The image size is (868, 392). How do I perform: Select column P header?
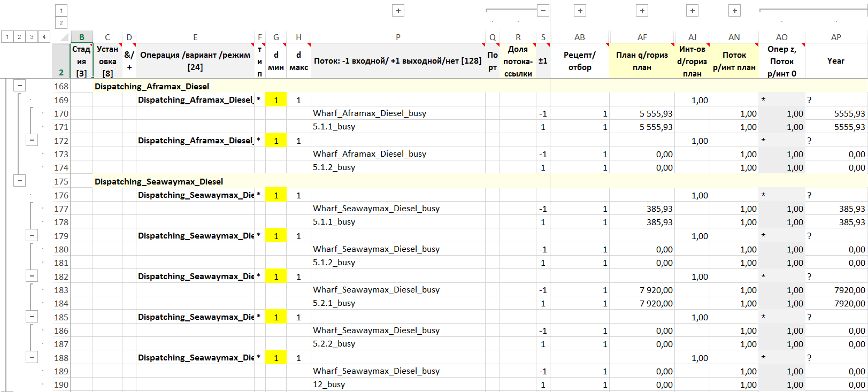tap(398, 37)
